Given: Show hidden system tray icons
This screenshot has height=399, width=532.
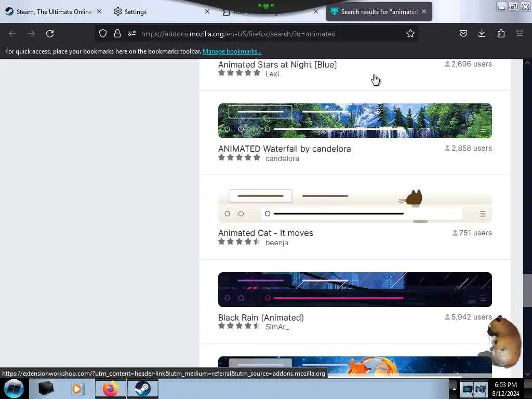Looking at the screenshot, I should pyautogui.click(x=454, y=389).
